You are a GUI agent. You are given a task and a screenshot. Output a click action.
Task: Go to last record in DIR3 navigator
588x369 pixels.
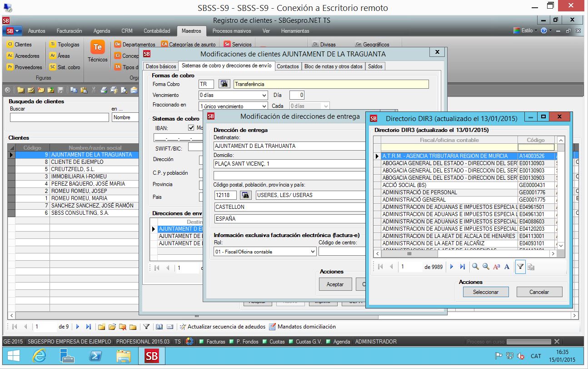pyautogui.click(x=463, y=267)
